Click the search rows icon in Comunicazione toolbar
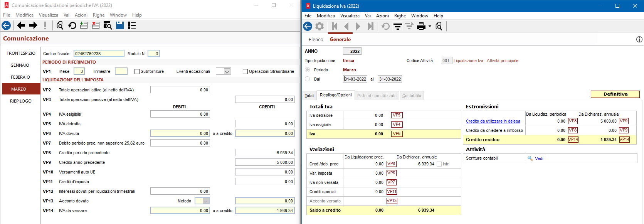The width and height of the screenshot is (644, 224). tap(108, 25)
